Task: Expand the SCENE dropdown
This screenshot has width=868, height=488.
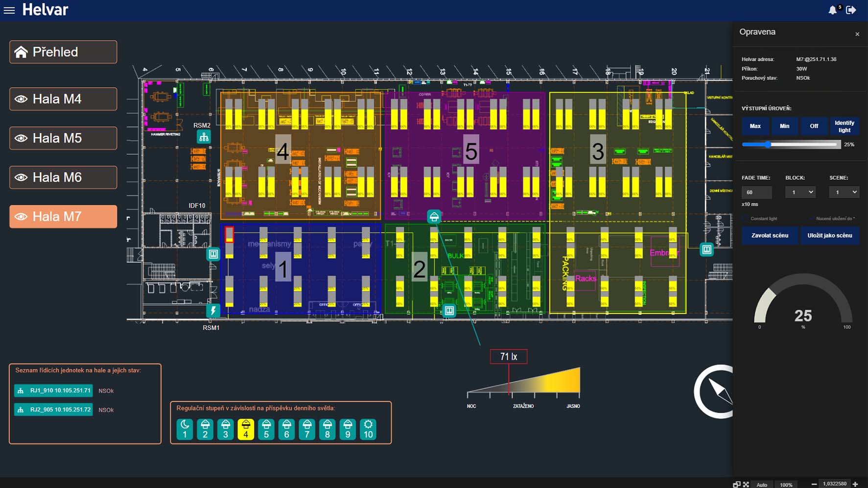Action: (844, 192)
